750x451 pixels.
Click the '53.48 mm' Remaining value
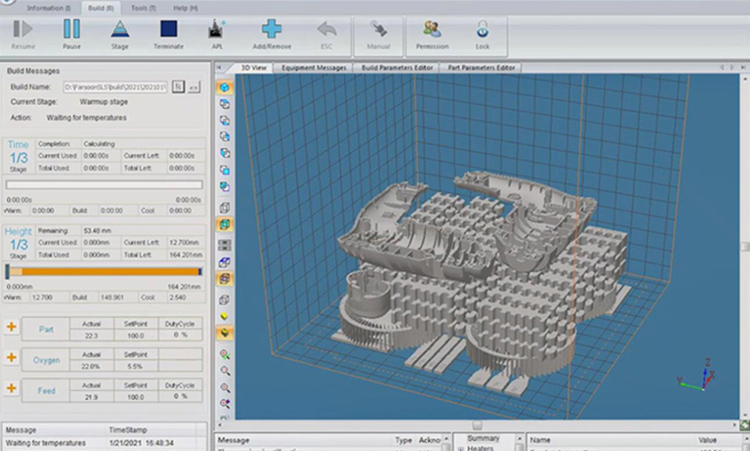97,231
